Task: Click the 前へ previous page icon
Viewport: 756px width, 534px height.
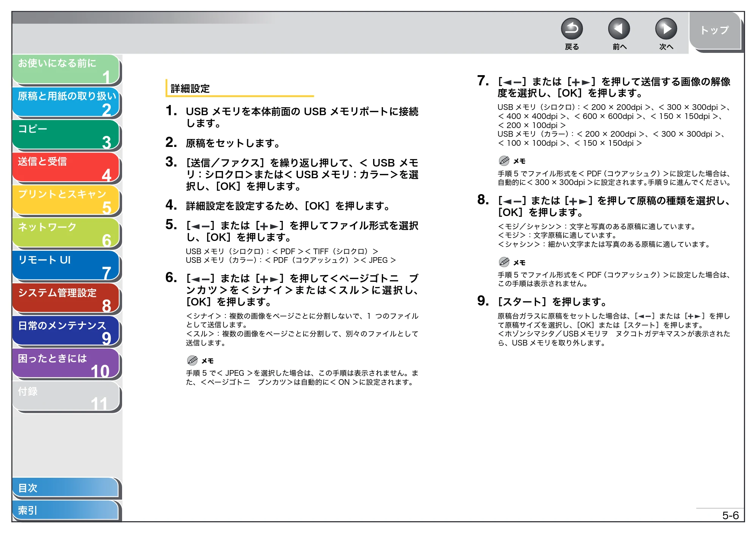Action: pos(619,29)
